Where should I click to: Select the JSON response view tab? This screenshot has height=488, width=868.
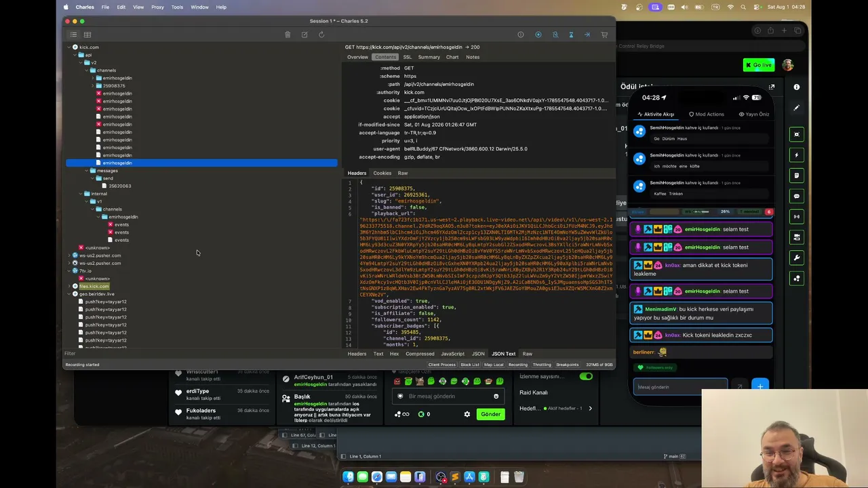tap(478, 354)
